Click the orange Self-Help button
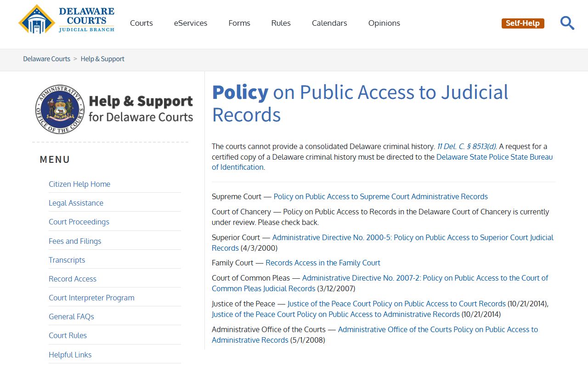 (523, 23)
